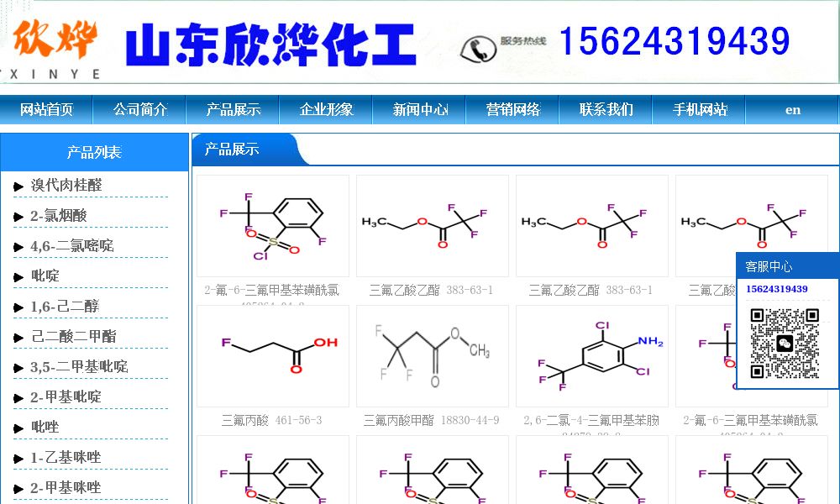The width and height of the screenshot is (840, 504).
Task: Open the 溴代肉桂醛 product category
Action: coord(66,186)
